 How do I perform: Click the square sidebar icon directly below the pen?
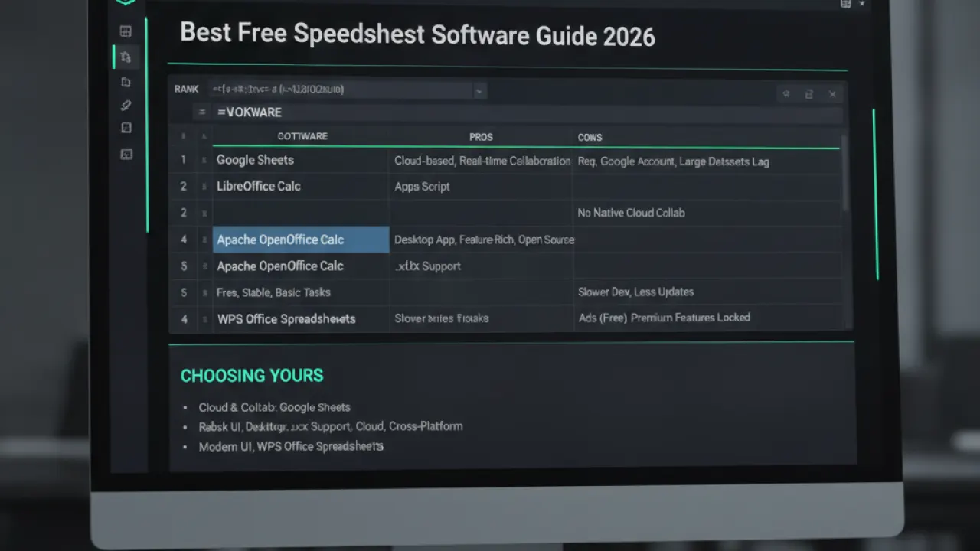pyautogui.click(x=126, y=128)
